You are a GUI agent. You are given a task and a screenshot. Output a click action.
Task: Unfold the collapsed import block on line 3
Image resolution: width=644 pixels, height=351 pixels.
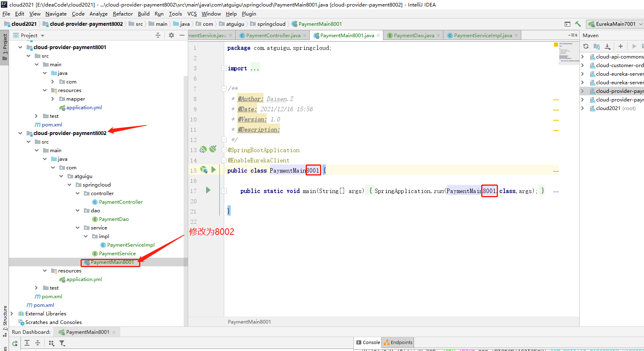pyautogui.click(x=224, y=68)
